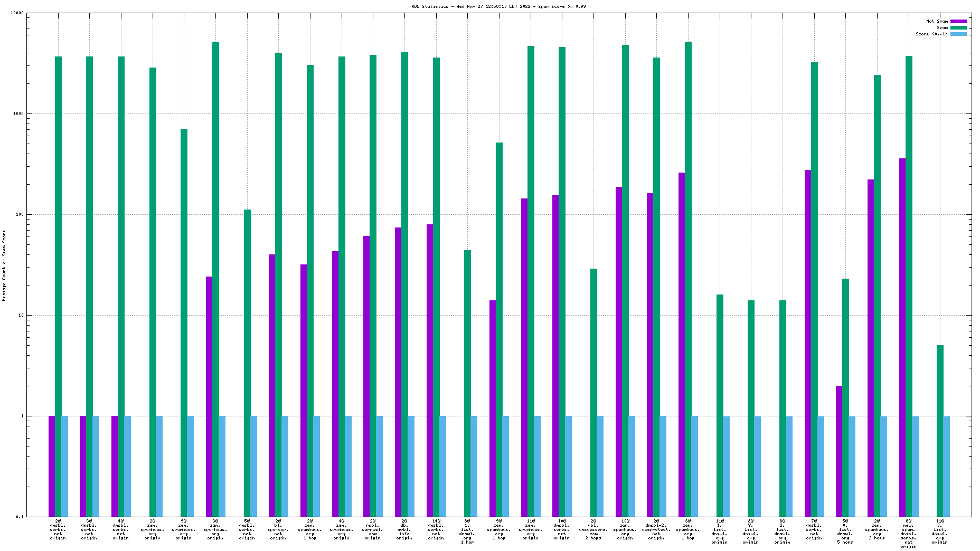This screenshot has width=980, height=551.
Task: Click the blue Score (0..1) legend swatch
Action: [x=958, y=34]
